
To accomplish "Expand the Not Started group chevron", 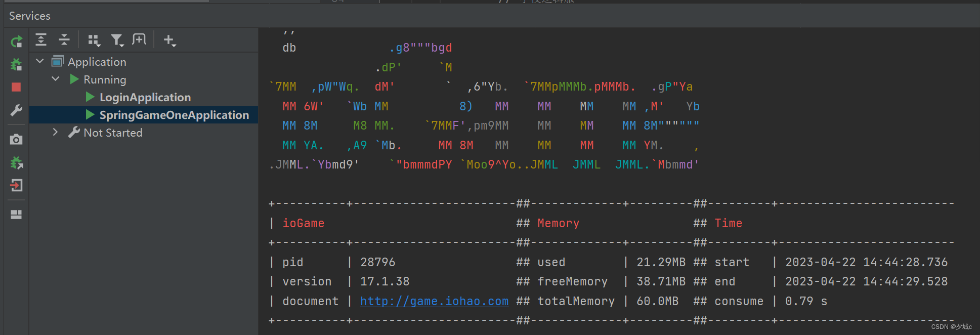I will point(55,132).
